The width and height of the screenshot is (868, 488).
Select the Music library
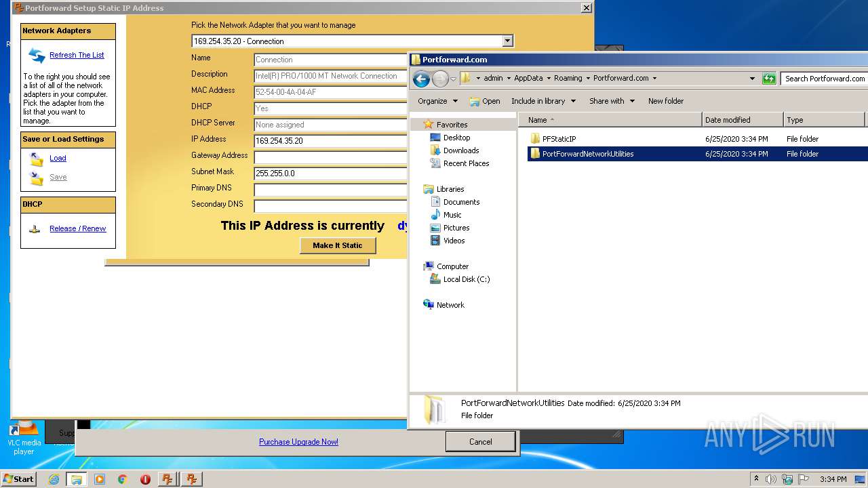point(452,215)
